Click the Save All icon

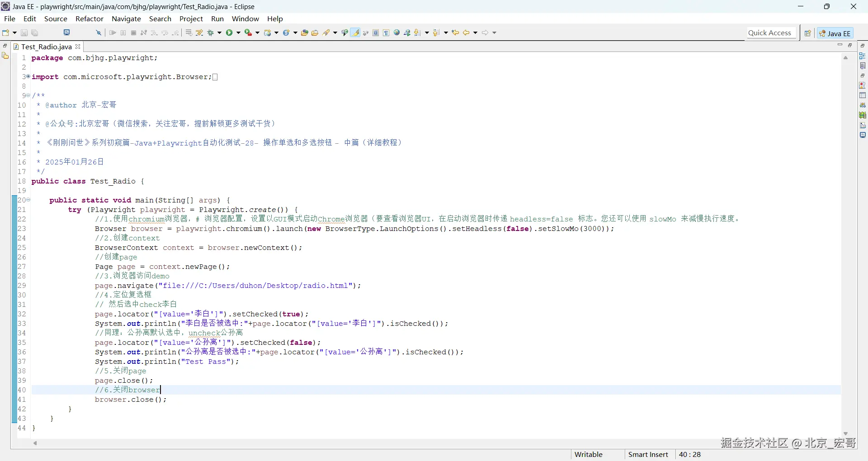point(35,33)
